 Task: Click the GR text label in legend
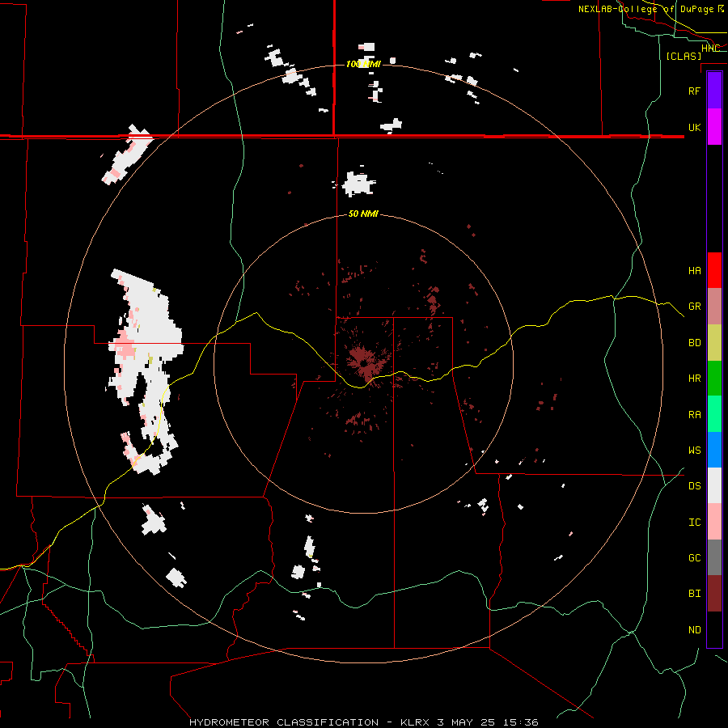[x=694, y=307]
